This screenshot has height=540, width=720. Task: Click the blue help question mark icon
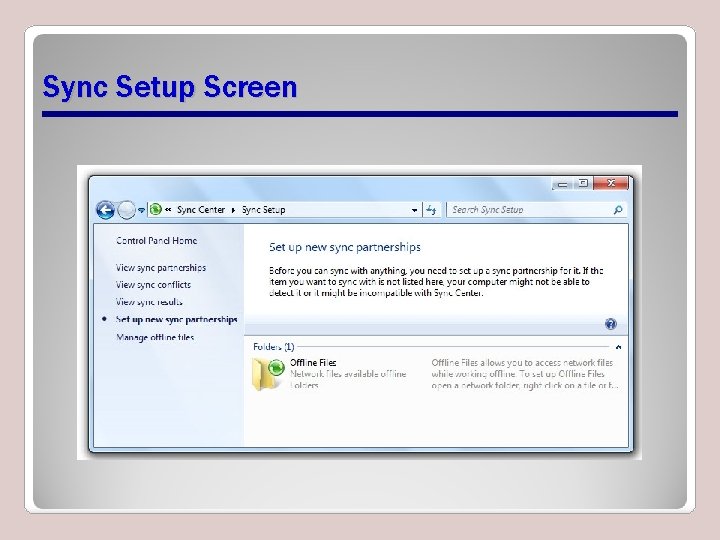tap(610, 324)
